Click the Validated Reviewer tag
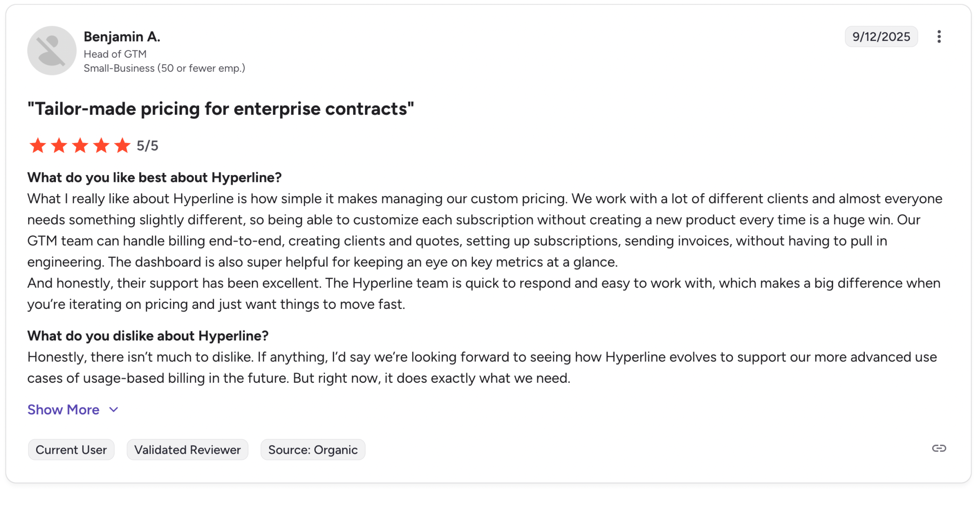 tap(187, 450)
